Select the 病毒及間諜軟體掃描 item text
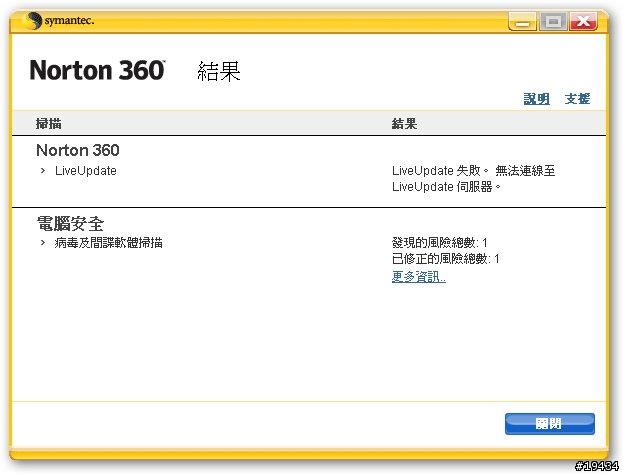 tap(108, 242)
